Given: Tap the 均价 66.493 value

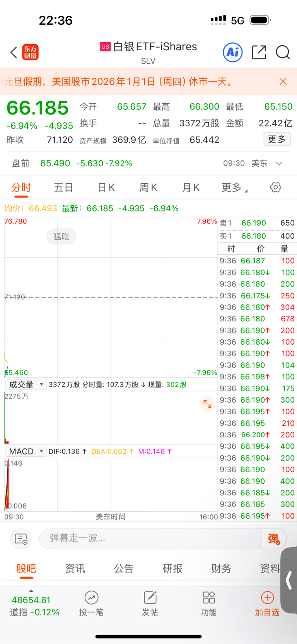Looking at the screenshot, I should pyautogui.click(x=43, y=208).
